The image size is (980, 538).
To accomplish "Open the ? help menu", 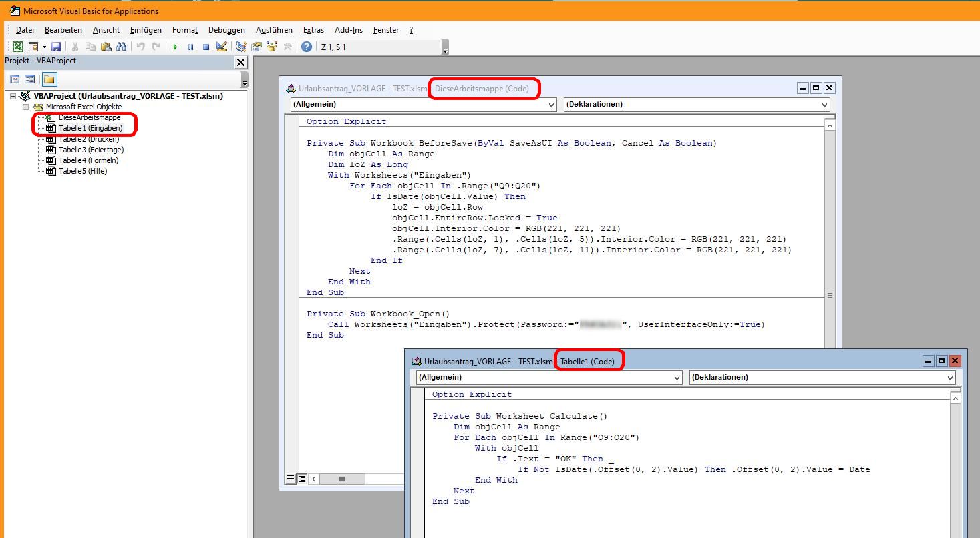I will 411,30.
